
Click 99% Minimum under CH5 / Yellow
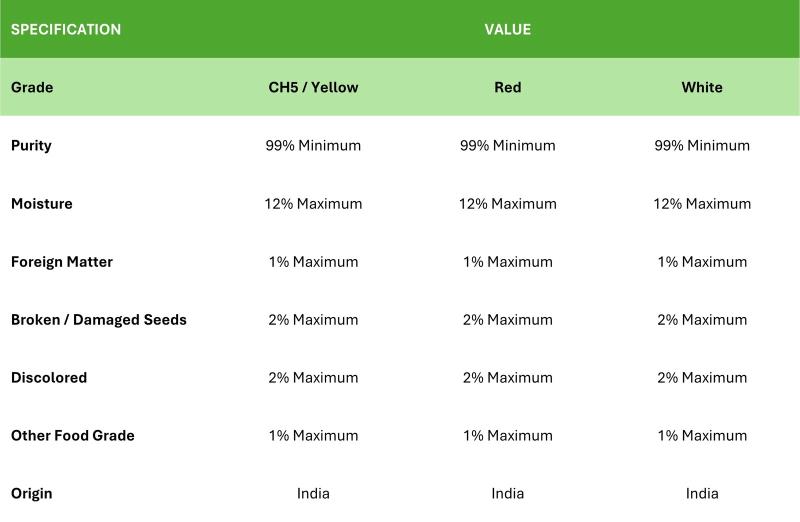pyautogui.click(x=313, y=145)
